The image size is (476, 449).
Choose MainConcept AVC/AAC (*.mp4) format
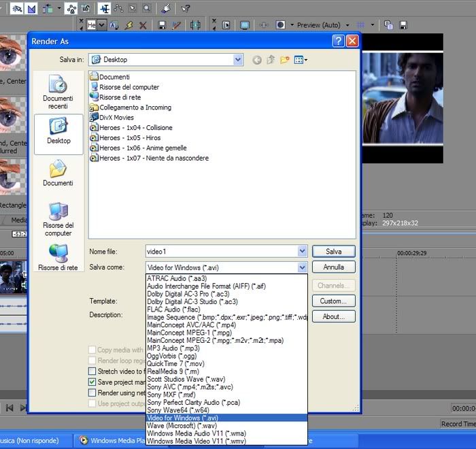coord(226,325)
